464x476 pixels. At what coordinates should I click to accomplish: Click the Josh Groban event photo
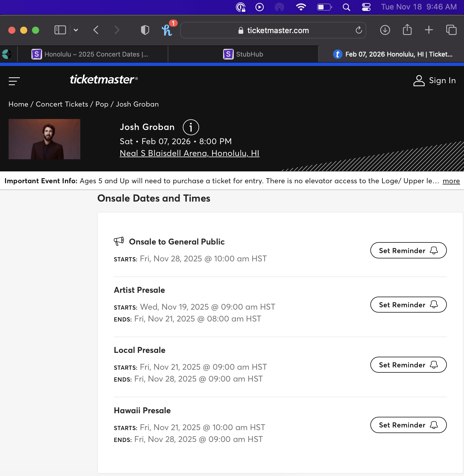pos(44,139)
